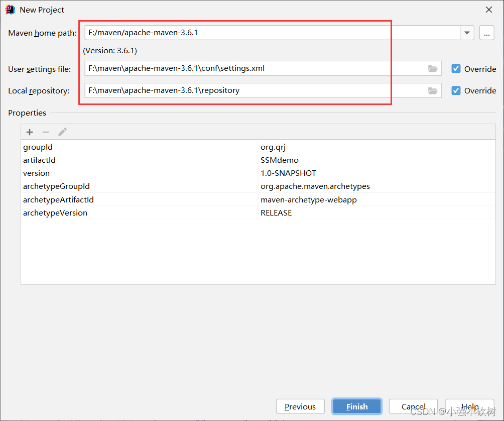Disable Override for user settings file
Image resolution: width=504 pixels, height=421 pixels.
[456, 69]
